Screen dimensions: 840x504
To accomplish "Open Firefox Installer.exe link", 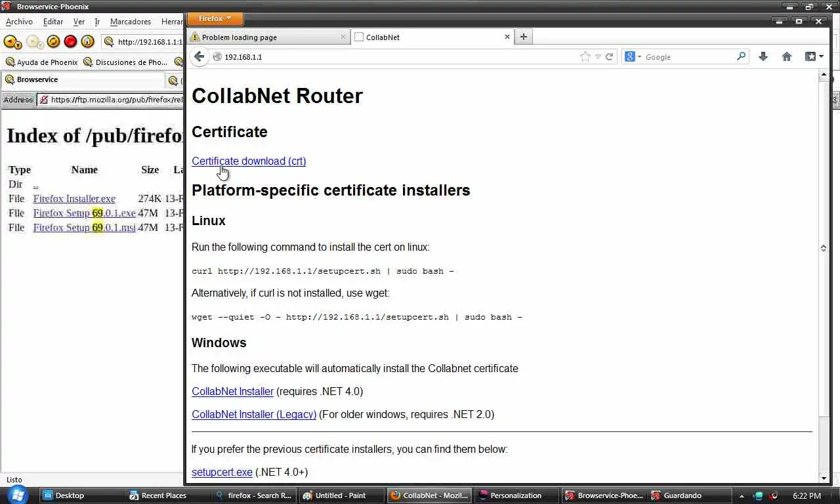I will [x=74, y=199].
